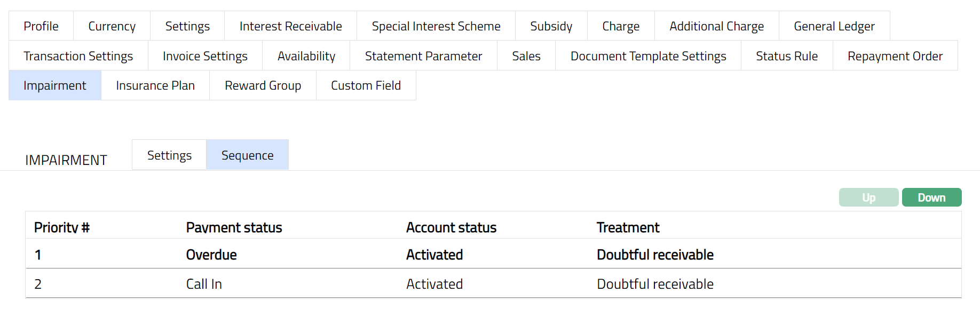Viewport: 980px width, 316px height.
Task: Open the Profile tab
Action: [41, 26]
